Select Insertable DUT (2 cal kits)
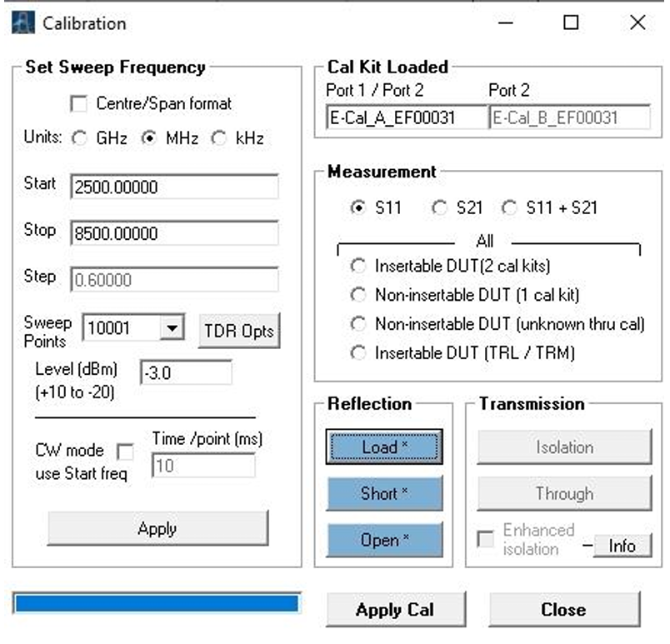This screenshot has height=644, width=670. pyautogui.click(x=359, y=266)
